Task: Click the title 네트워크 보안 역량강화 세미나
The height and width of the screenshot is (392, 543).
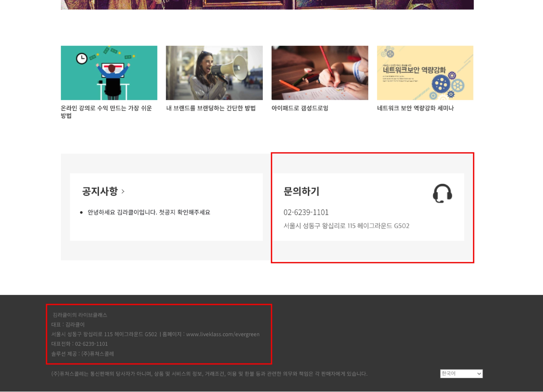Action: coord(415,108)
